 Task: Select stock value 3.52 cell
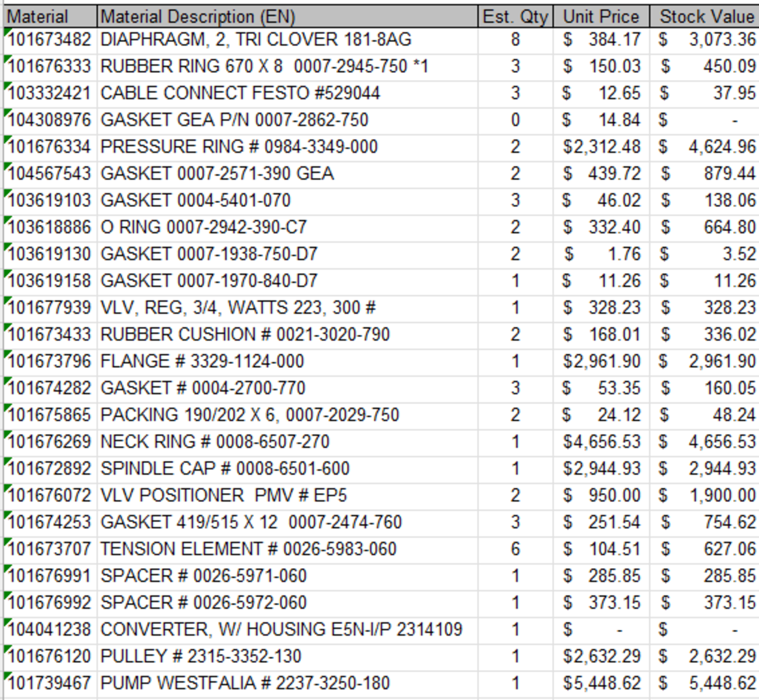click(x=704, y=256)
